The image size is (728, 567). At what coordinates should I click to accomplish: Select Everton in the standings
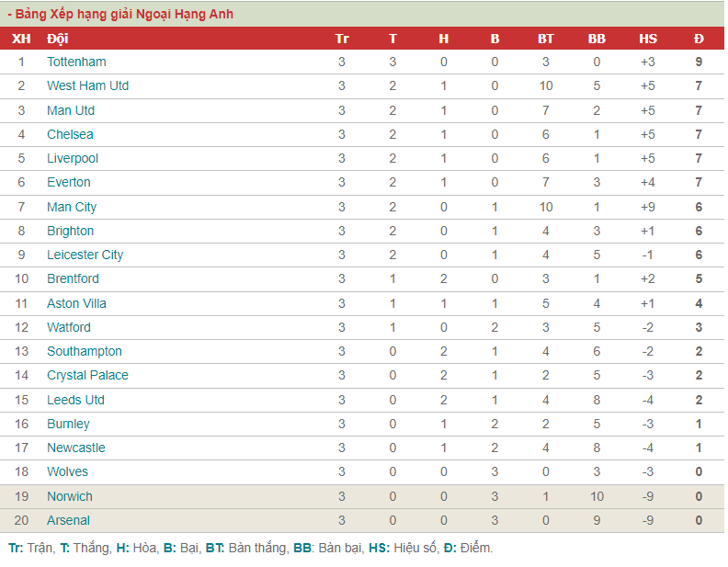[x=69, y=182]
